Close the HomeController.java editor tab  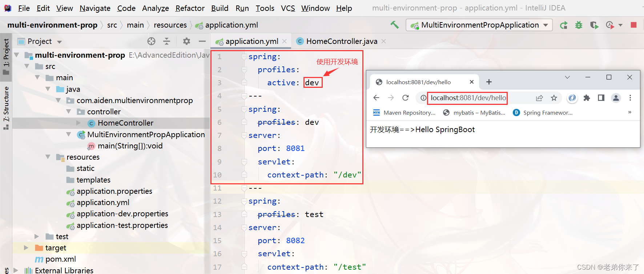(384, 41)
